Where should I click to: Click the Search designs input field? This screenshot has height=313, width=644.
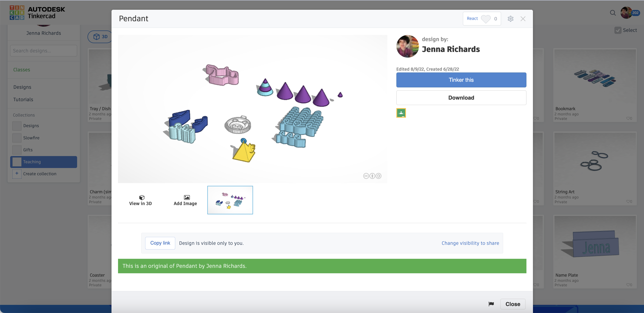tap(43, 50)
